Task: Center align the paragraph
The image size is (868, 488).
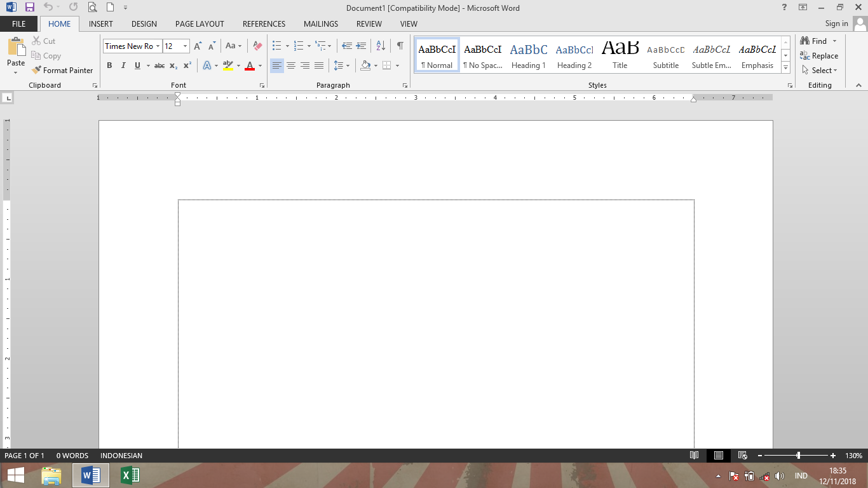Action: [x=291, y=65]
